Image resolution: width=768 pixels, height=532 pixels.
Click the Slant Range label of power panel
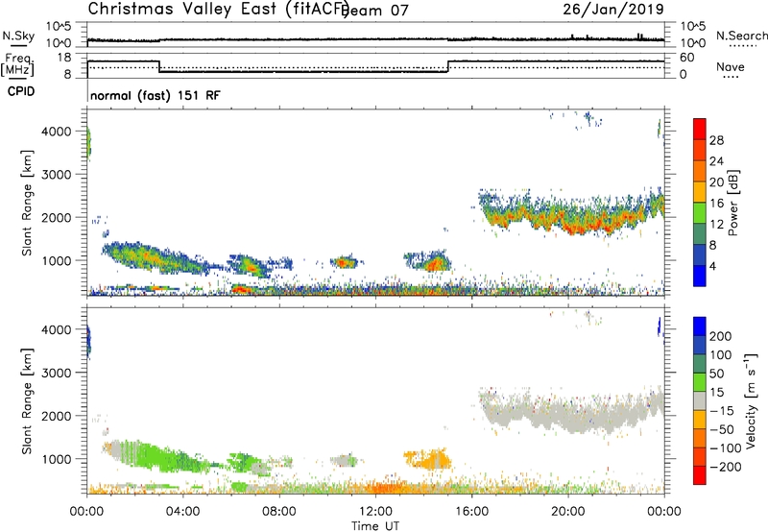pos(27,203)
